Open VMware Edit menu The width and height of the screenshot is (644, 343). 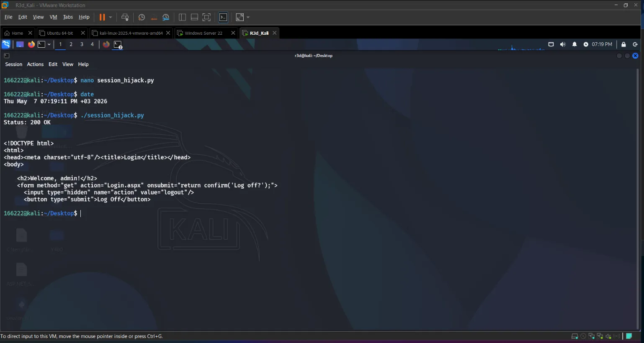coord(23,17)
